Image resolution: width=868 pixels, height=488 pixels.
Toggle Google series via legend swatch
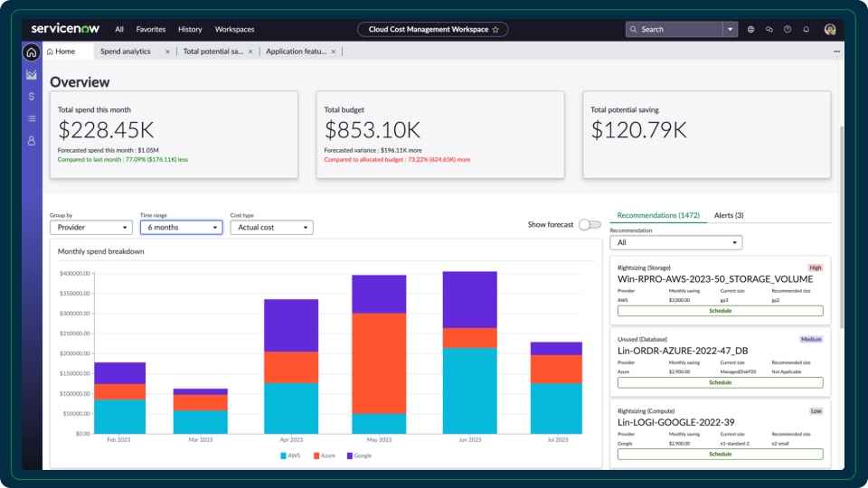(x=349, y=455)
